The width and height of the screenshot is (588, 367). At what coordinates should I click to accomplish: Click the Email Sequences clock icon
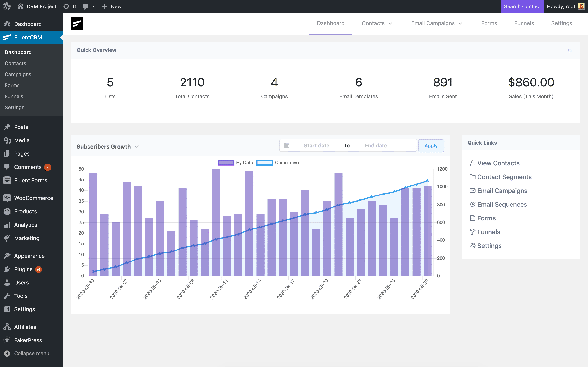coord(472,204)
